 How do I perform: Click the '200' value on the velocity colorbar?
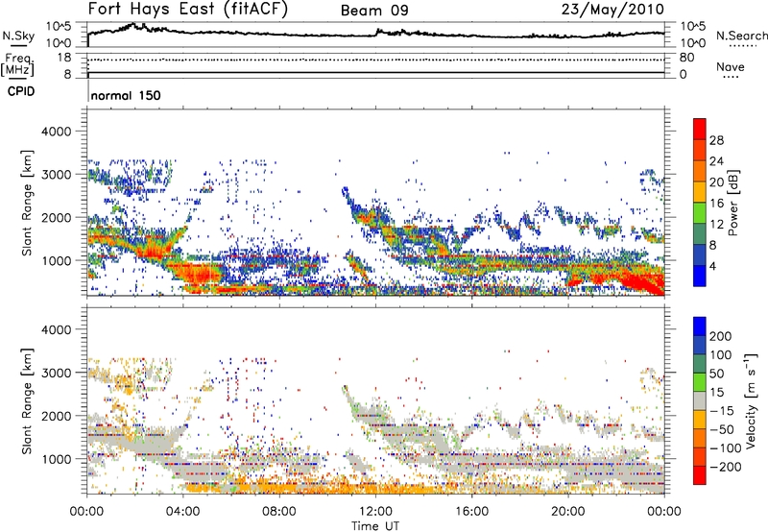(x=721, y=336)
